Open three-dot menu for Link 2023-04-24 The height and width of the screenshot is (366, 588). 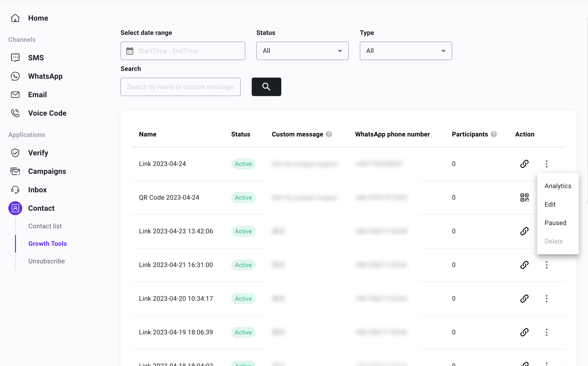tap(546, 164)
